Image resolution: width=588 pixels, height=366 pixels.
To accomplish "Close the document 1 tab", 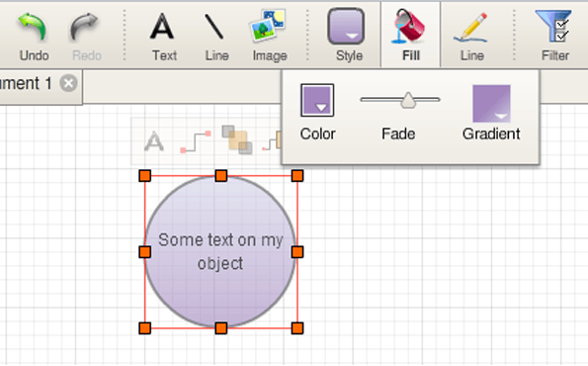I will tap(68, 83).
